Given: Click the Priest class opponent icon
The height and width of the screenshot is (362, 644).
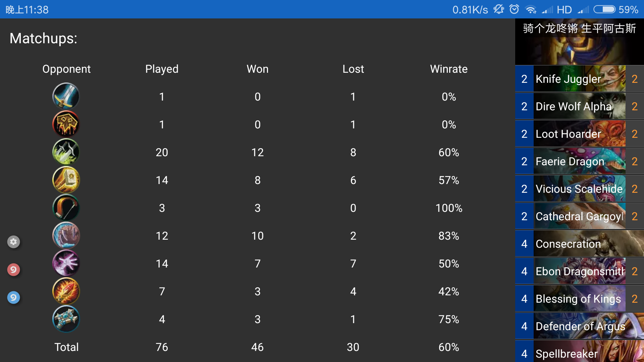Looking at the screenshot, I should (x=66, y=263).
